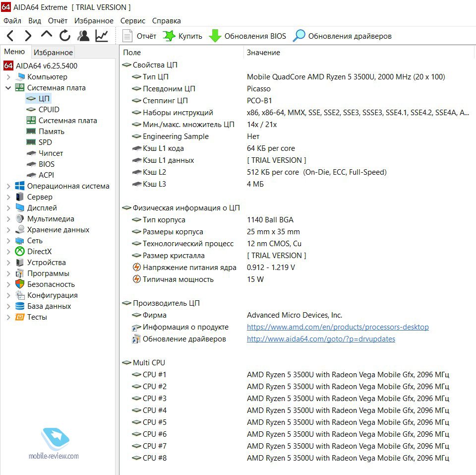This screenshot has width=476, height=475.
Task: Click the BIOS updates green arrow button
Action: pos(247,36)
